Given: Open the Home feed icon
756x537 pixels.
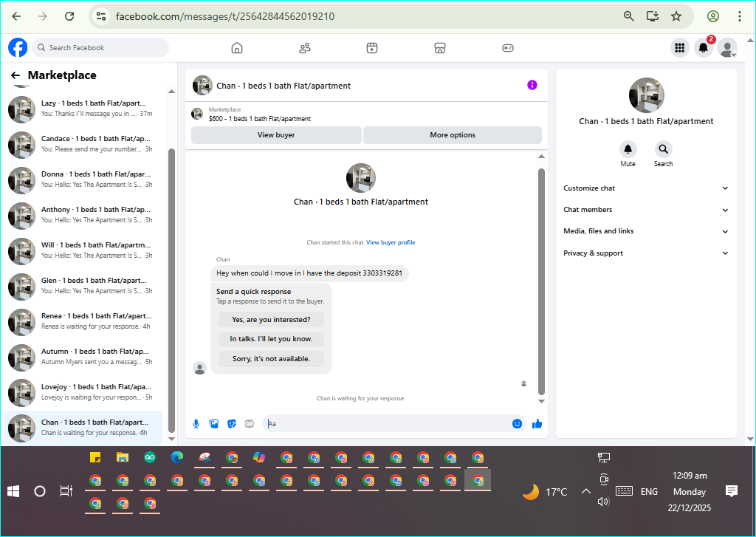Looking at the screenshot, I should (237, 48).
